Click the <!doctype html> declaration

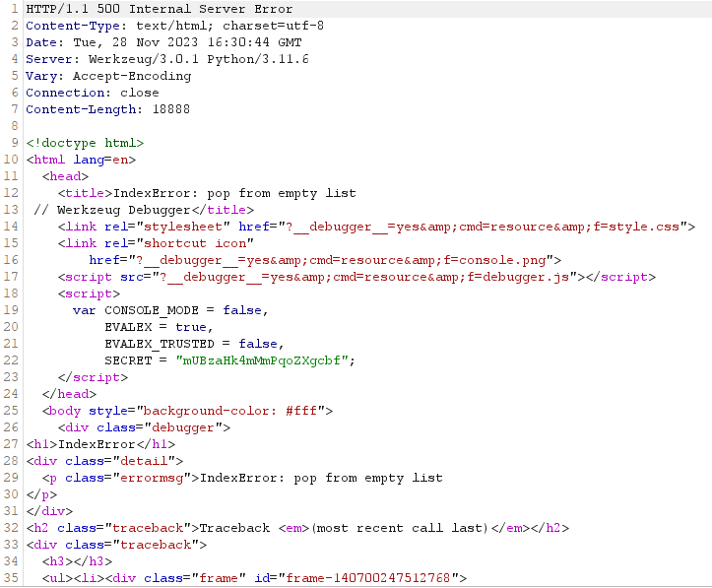click(85, 143)
